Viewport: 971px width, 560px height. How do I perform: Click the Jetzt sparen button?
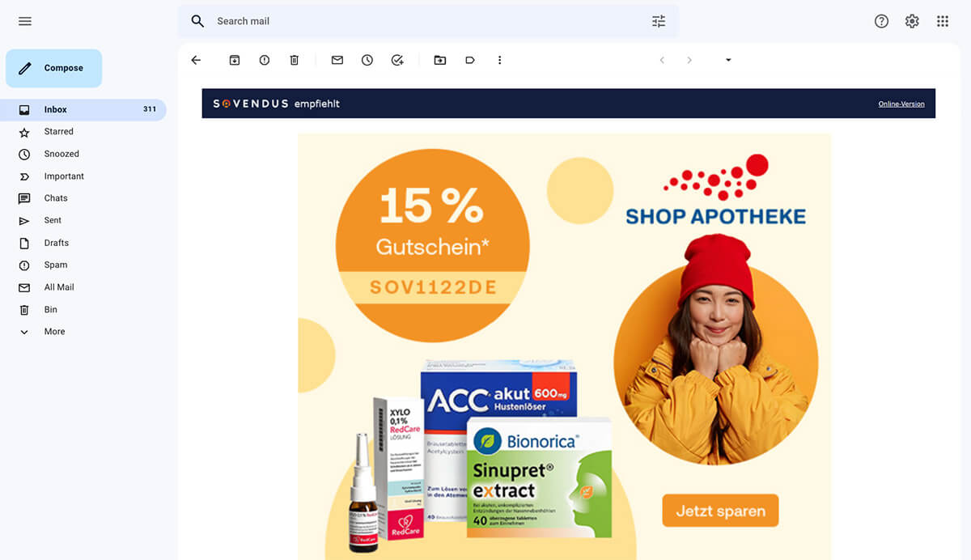click(x=720, y=511)
